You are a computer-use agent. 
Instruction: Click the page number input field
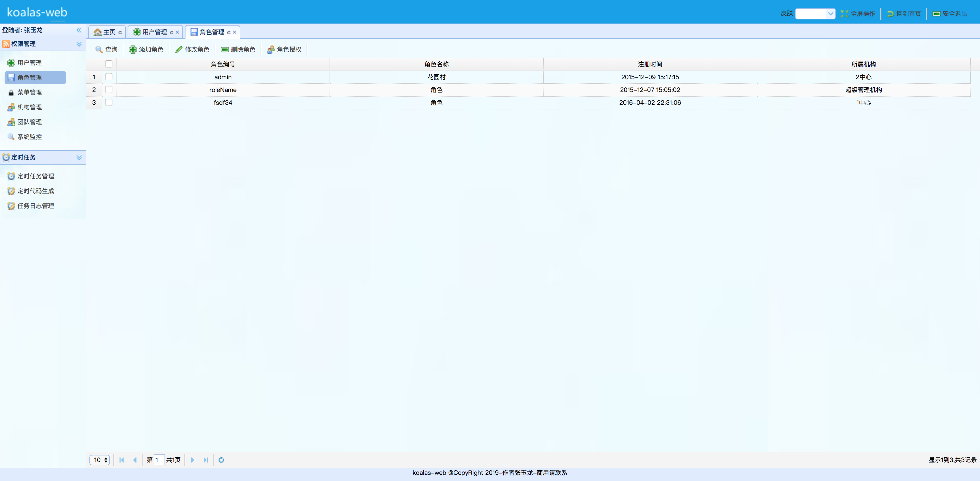click(x=159, y=460)
